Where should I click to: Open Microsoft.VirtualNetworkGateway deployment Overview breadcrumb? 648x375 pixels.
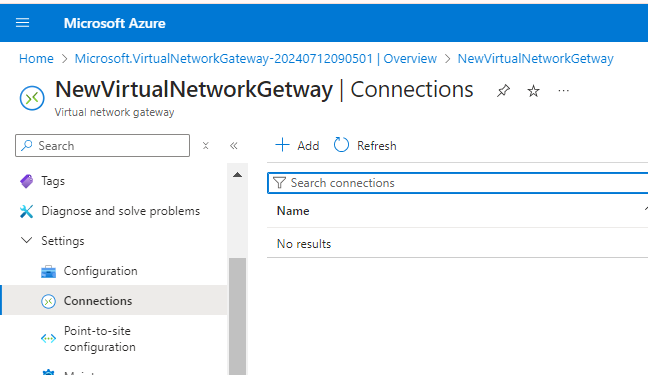pos(255,58)
